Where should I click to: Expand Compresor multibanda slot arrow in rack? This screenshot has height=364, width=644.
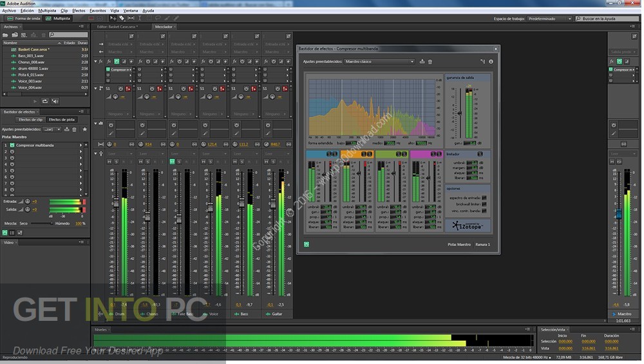pyautogui.click(x=80, y=145)
